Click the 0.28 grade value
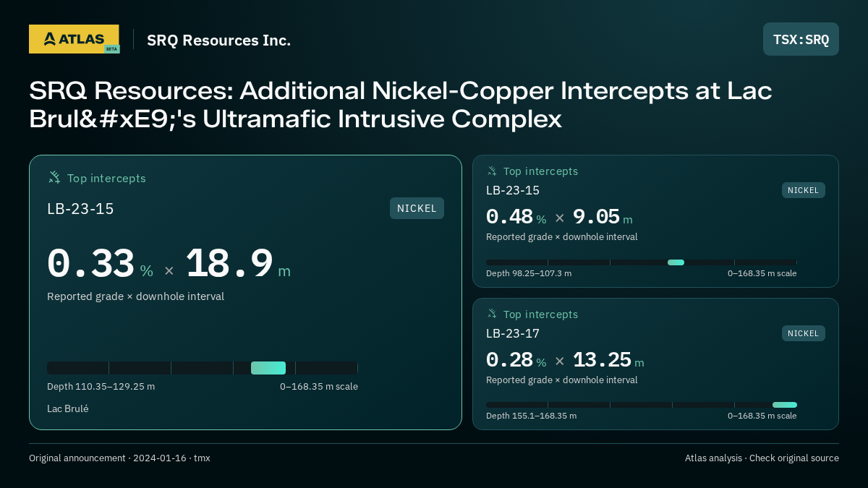 [x=509, y=359]
